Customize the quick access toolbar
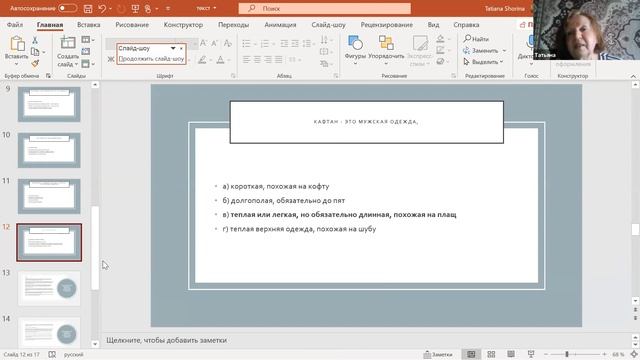Screen dimensions: 640x360 click(168, 9)
